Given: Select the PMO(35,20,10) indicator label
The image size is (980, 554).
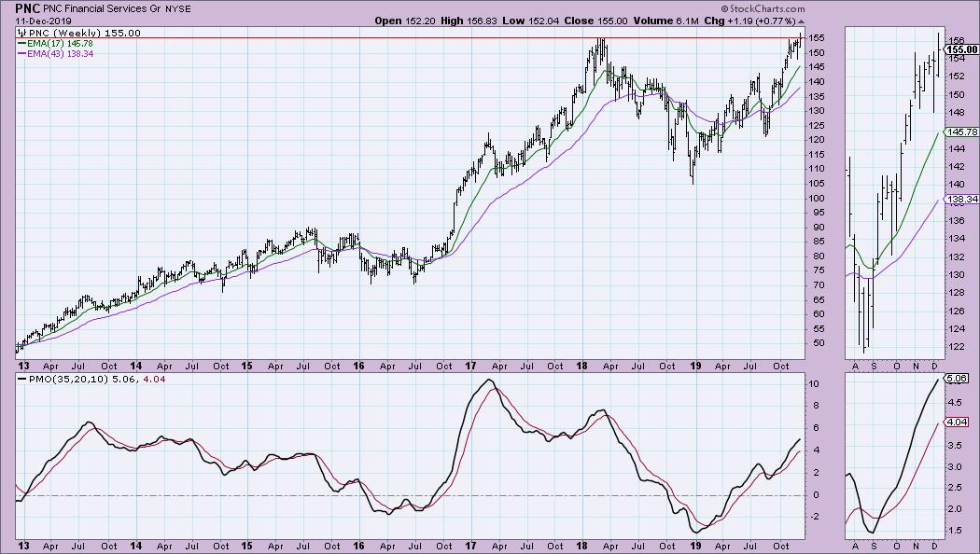Looking at the screenshot, I should [68, 379].
